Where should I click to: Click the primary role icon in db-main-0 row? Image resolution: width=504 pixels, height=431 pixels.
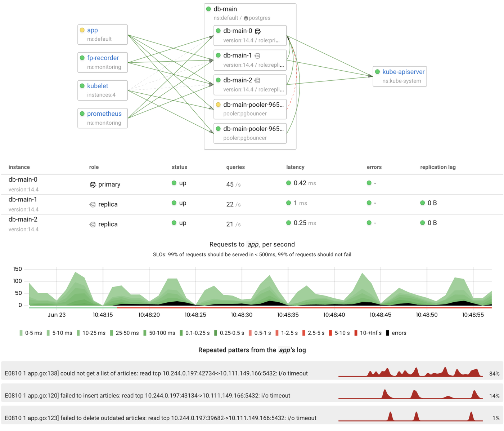coord(93,184)
